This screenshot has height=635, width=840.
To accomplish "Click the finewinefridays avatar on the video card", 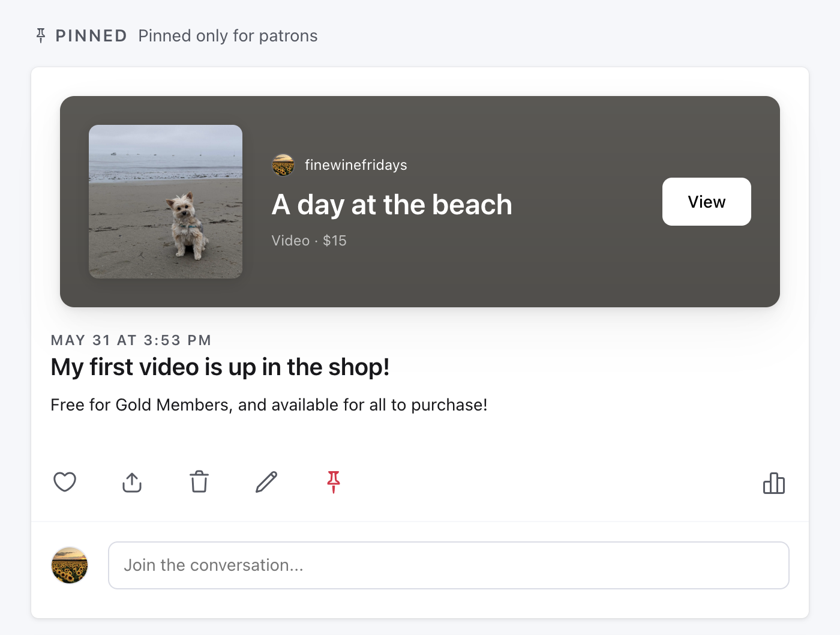I will click(283, 165).
